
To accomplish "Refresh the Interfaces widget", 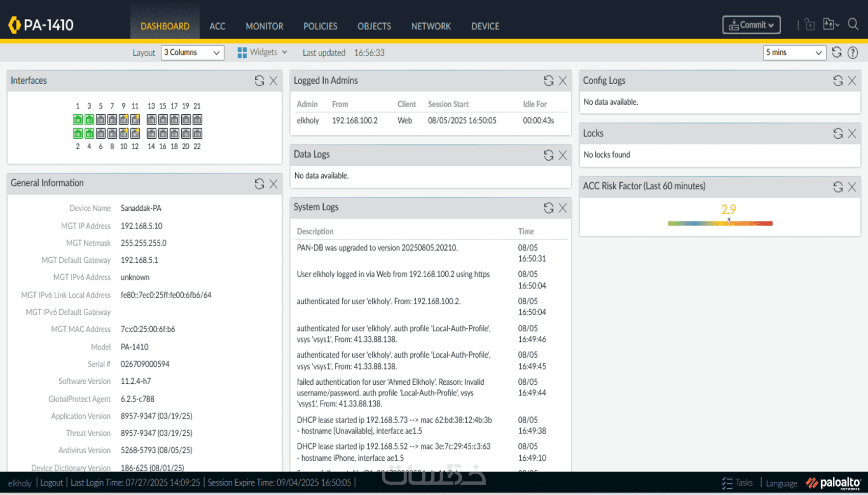I will click(259, 81).
